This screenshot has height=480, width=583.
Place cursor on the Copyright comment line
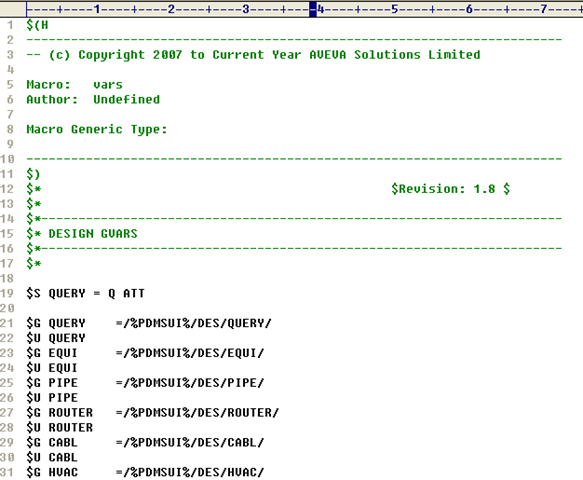[x=253, y=55]
